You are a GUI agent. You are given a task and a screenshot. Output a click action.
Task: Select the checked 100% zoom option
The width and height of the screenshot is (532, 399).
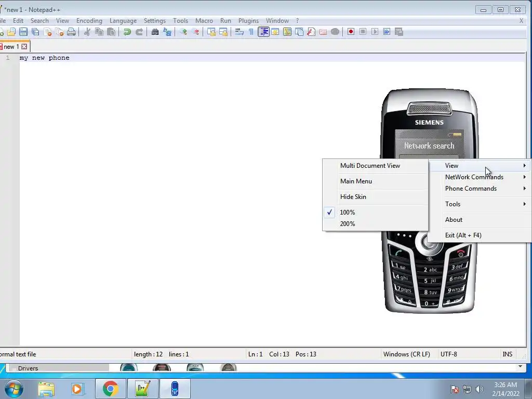[x=375, y=212]
